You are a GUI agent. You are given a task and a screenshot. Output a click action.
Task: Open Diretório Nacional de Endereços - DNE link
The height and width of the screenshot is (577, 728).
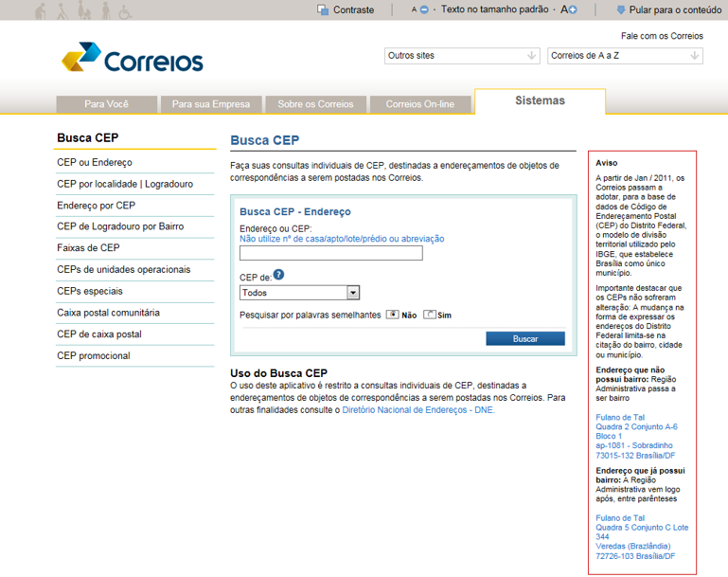[x=418, y=409]
